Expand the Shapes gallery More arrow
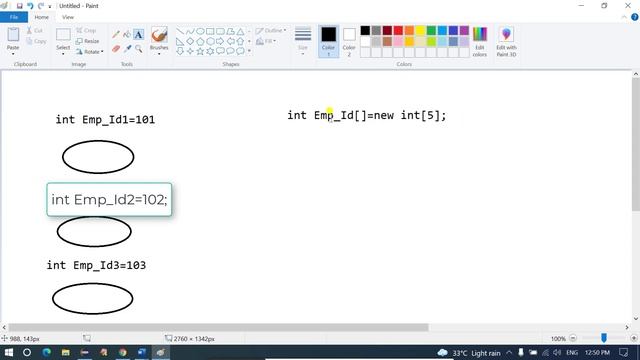The width and height of the screenshot is (640, 360). [249, 51]
